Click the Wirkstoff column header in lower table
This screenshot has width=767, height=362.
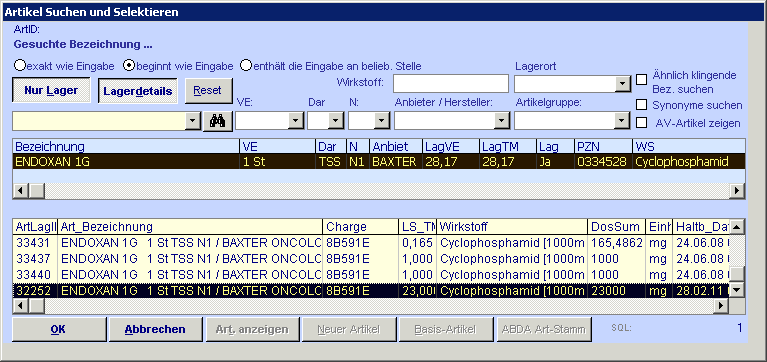(x=512, y=226)
